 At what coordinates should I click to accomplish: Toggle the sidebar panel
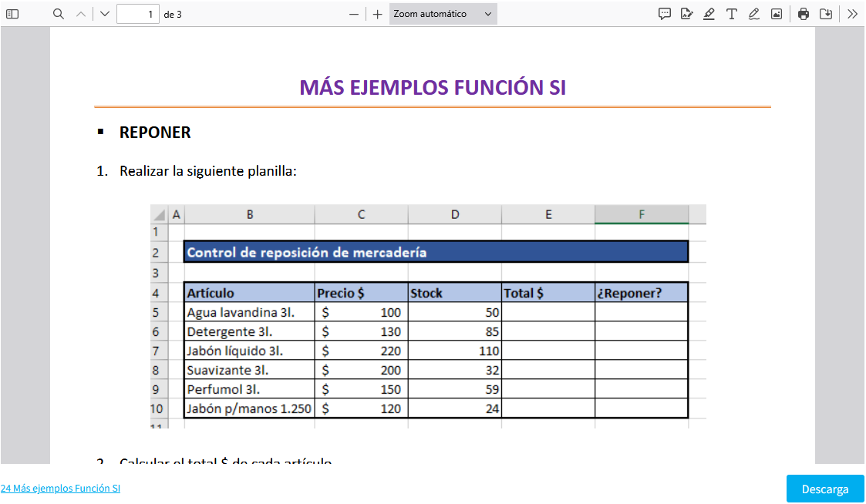click(12, 14)
